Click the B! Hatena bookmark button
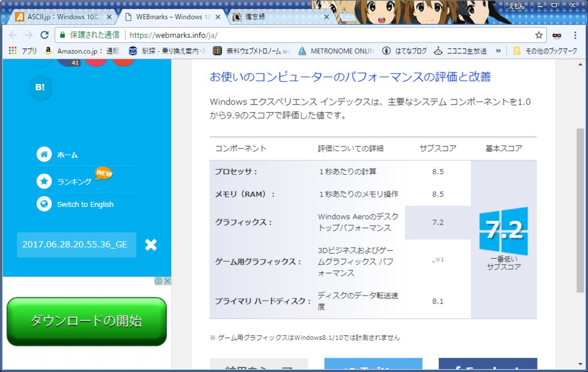 (x=40, y=87)
